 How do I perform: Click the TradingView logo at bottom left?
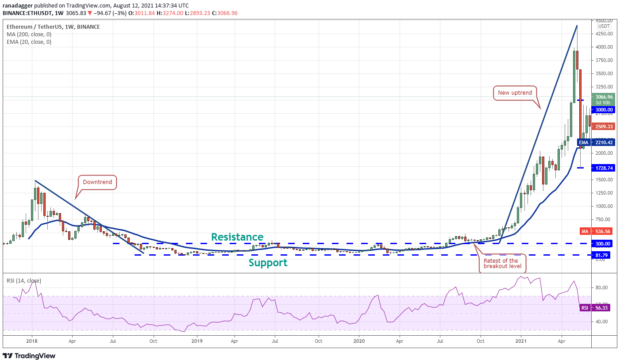29,356
